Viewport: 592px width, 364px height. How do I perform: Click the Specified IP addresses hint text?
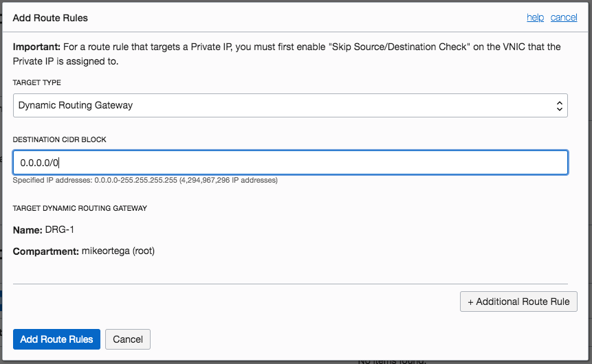coord(145,181)
